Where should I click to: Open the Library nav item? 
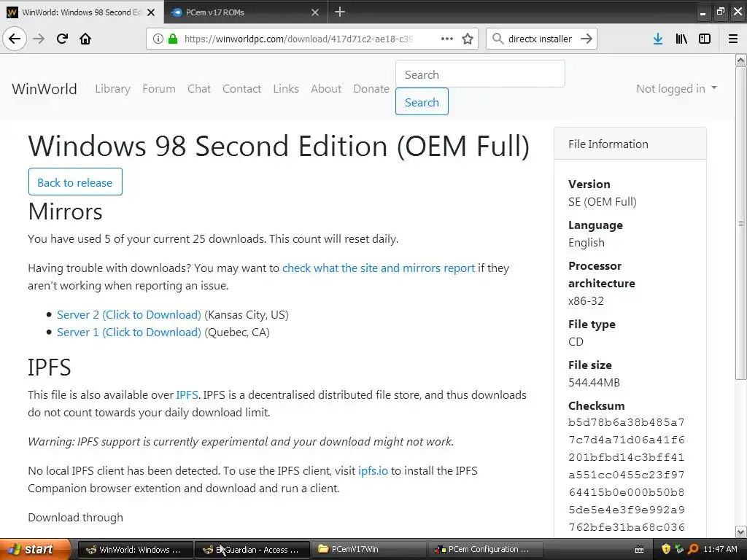[112, 88]
